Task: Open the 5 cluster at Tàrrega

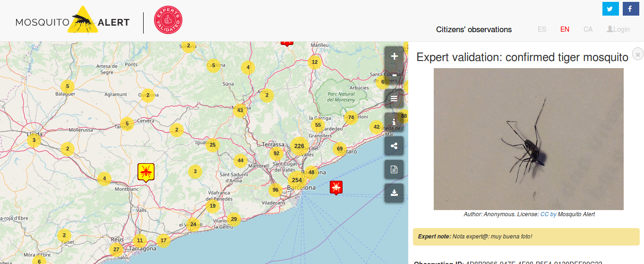Action: pyautogui.click(x=127, y=123)
